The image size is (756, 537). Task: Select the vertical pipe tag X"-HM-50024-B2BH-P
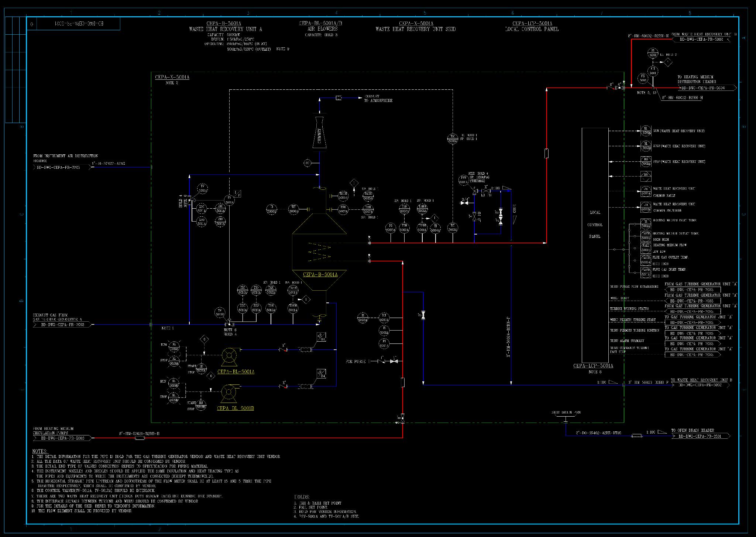point(508,337)
